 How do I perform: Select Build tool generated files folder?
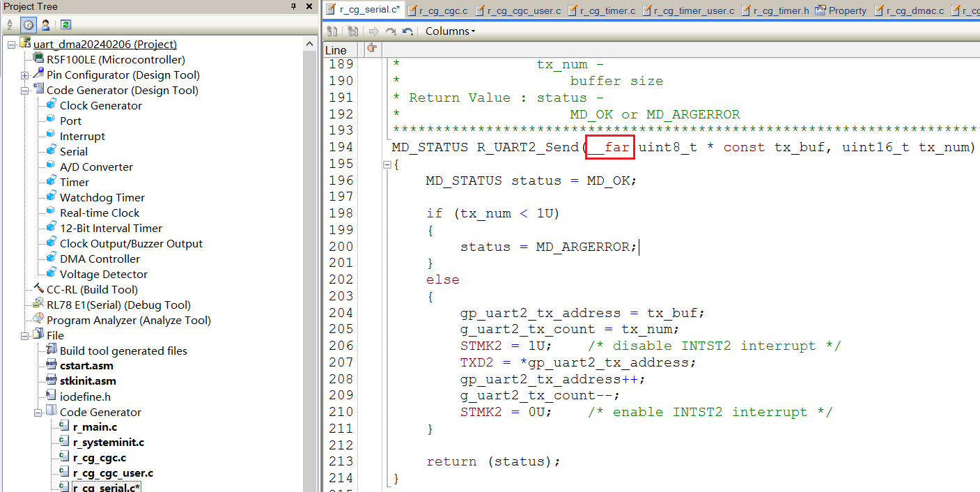click(x=123, y=351)
